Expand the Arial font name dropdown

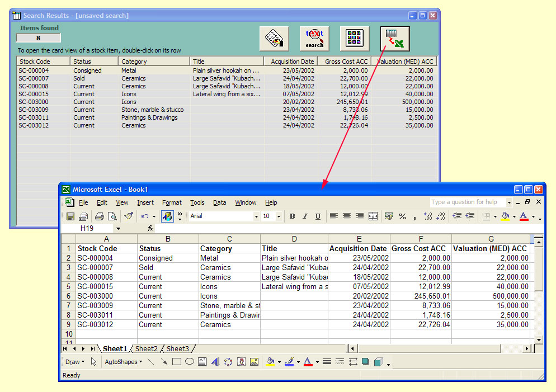pyautogui.click(x=256, y=216)
